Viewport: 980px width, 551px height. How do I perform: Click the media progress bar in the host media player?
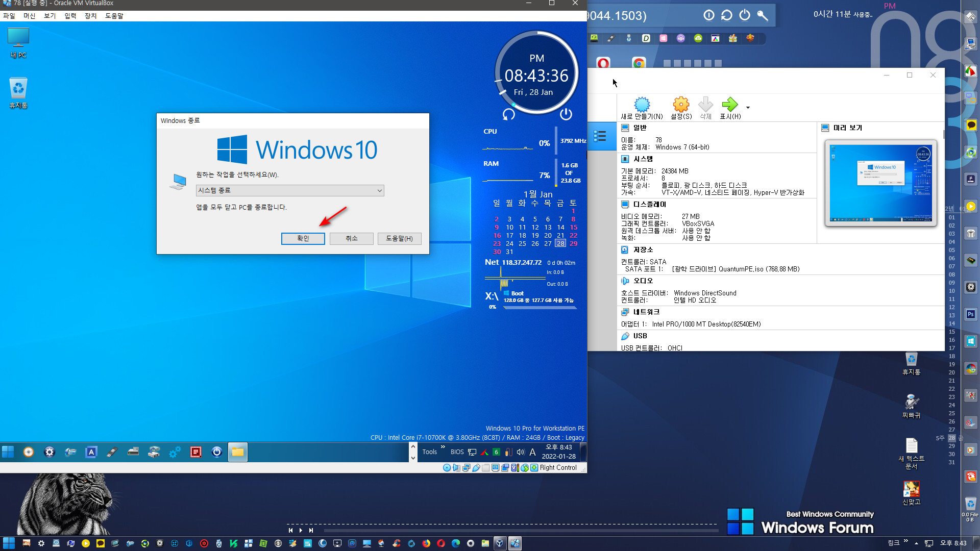tap(521, 531)
